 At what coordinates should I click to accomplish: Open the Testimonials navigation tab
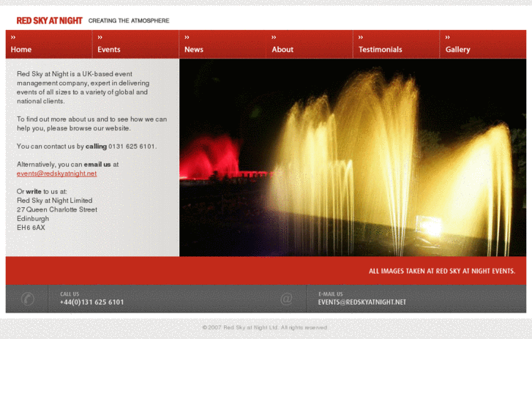click(397, 44)
